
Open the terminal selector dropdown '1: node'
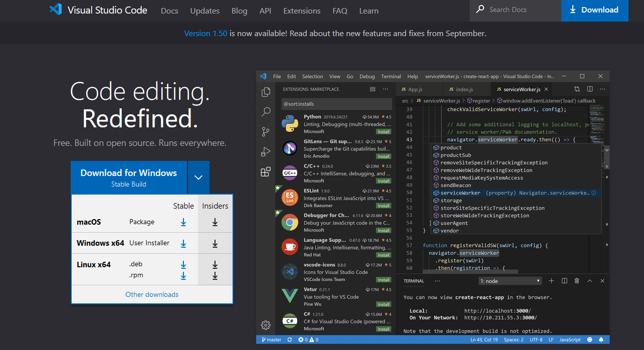click(x=510, y=281)
